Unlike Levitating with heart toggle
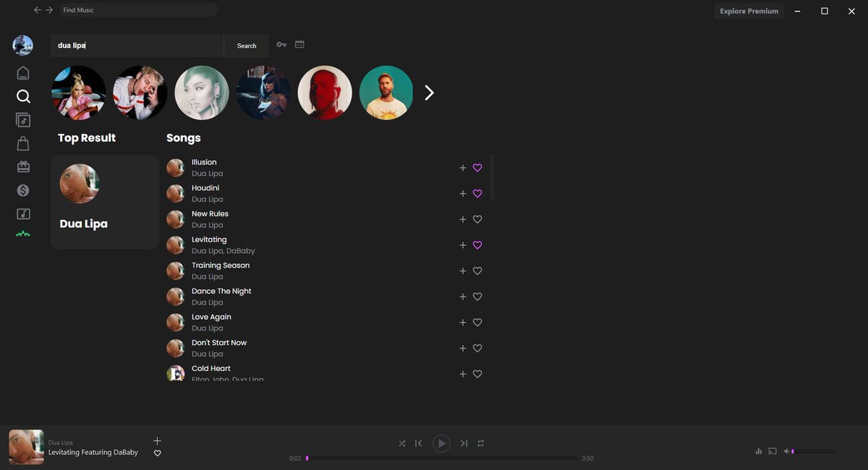Screen dimensions: 868x470 point(477,245)
